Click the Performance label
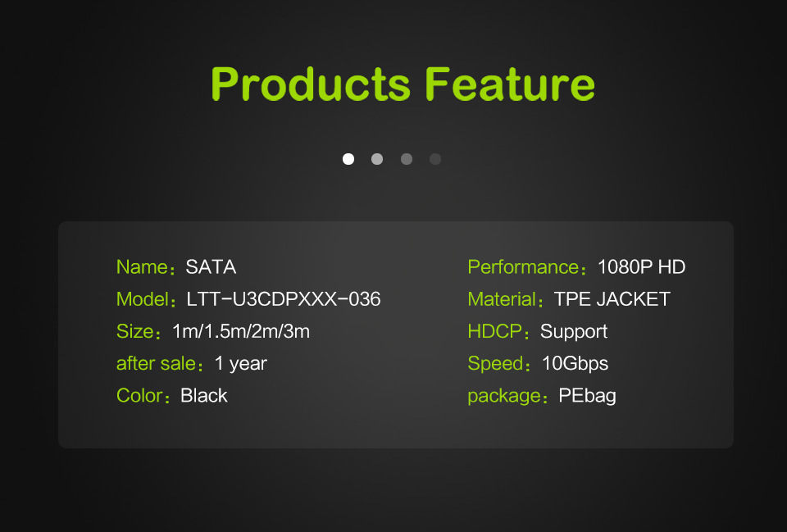The width and height of the screenshot is (787, 532). tap(523, 267)
